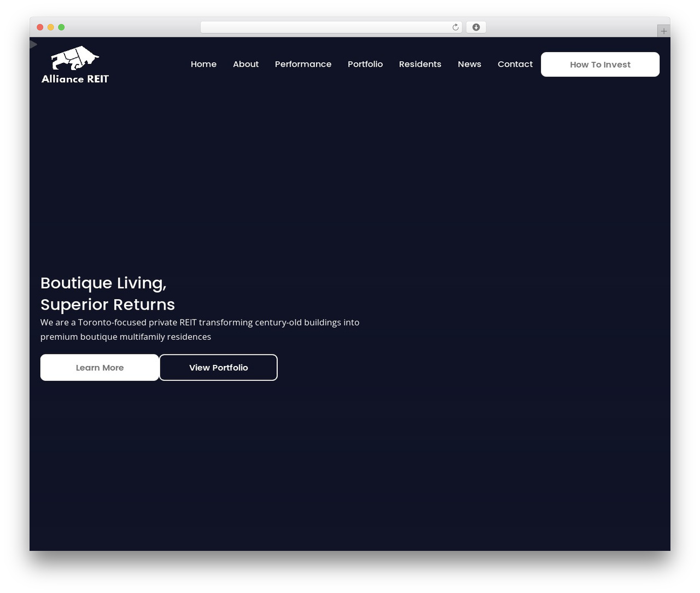Maximize window with green button
700x593 pixels.
pos(61,27)
